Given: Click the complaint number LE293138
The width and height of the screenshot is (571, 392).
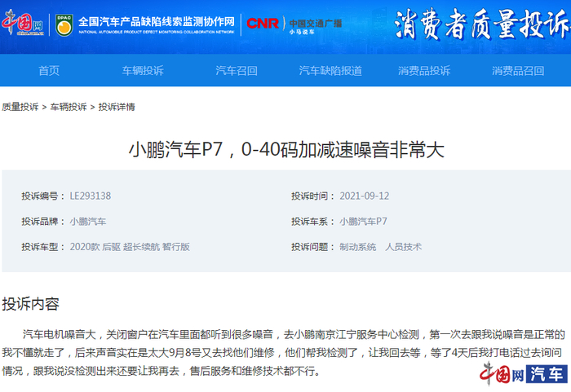Looking at the screenshot, I should coord(91,196).
